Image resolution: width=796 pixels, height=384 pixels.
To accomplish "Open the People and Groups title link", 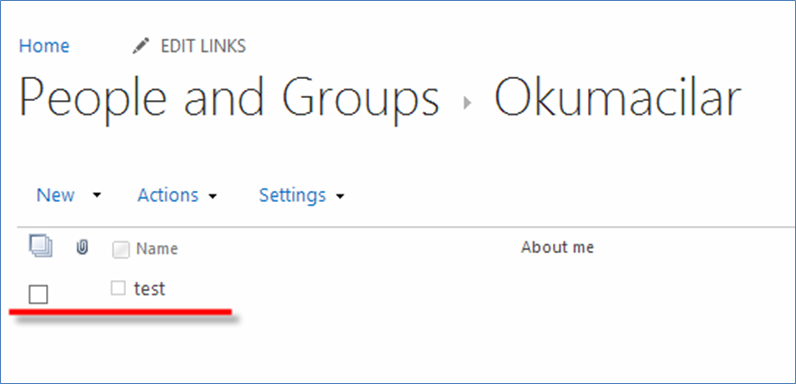I will (229, 98).
